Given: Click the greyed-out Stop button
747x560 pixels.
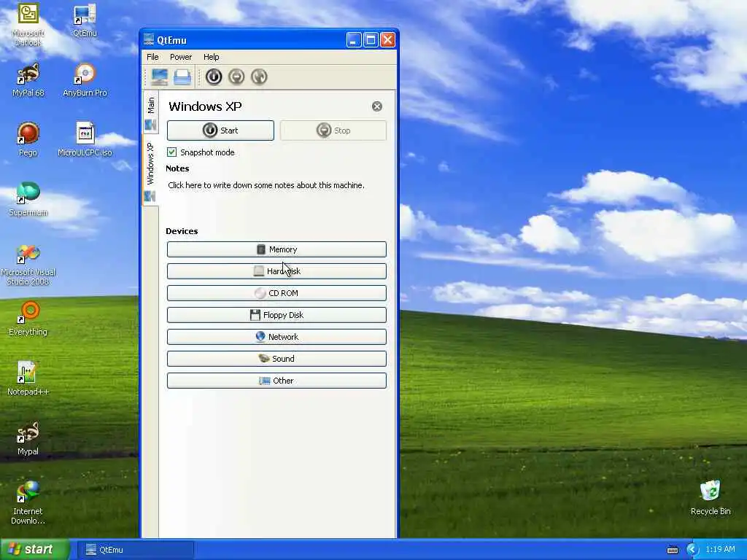Looking at the screenshot, I should click(333, 131).
